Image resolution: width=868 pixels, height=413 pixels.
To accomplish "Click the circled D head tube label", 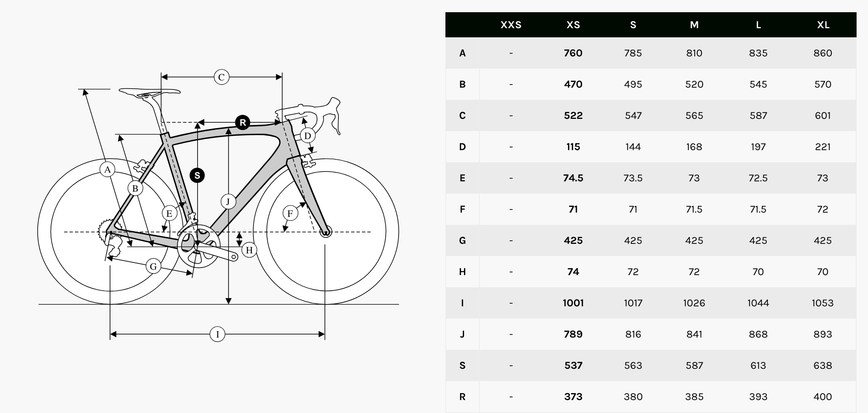I will tap(308, 136).
